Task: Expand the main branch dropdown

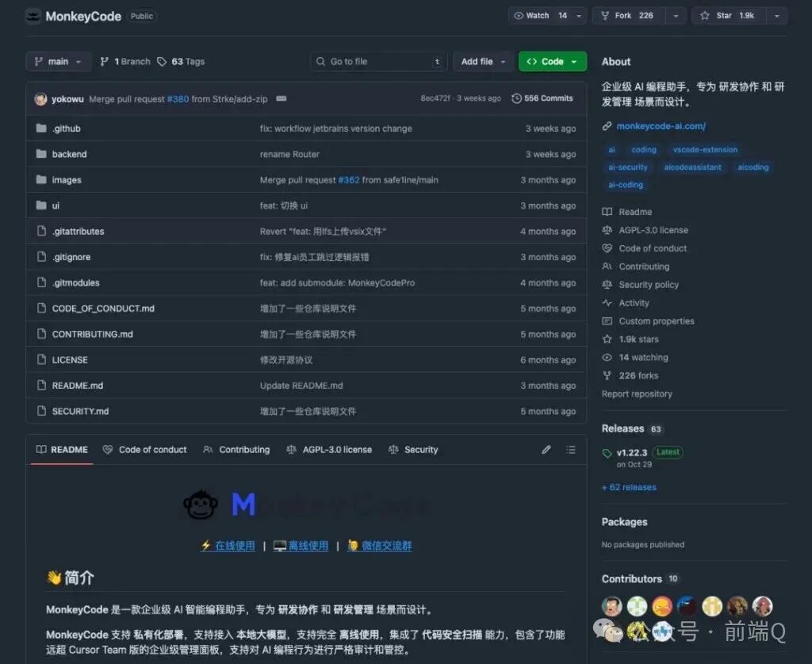Action: (58, 61)
